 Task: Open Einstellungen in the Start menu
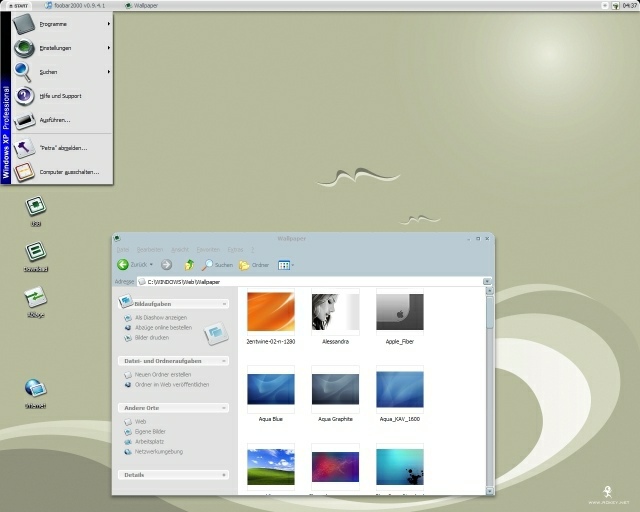click(x=62, y=48)
